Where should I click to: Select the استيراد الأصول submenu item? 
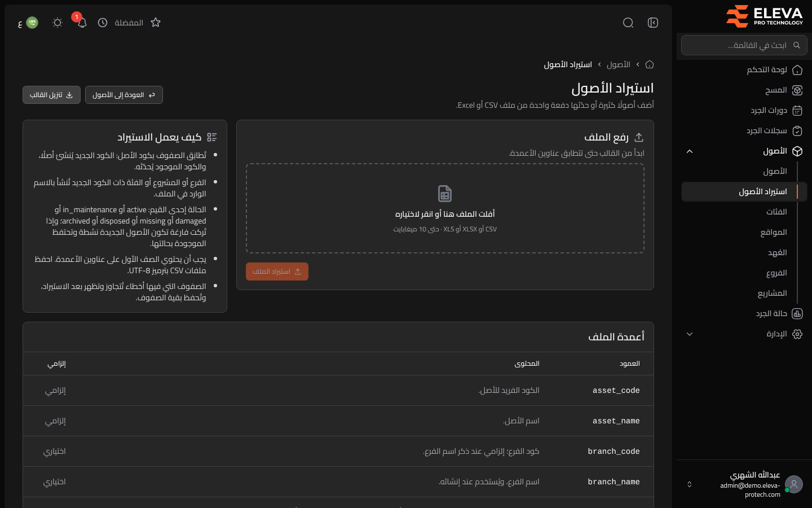pos(744,192)
